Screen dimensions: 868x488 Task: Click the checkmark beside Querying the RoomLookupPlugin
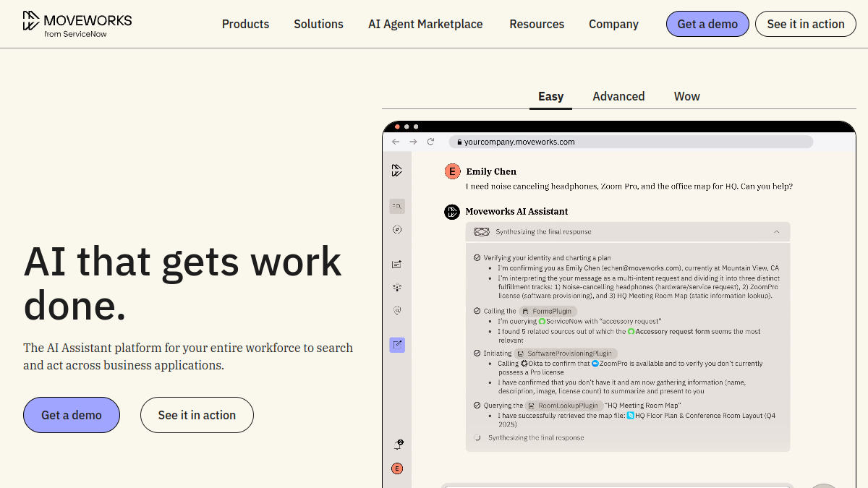(x=477, y=406)
